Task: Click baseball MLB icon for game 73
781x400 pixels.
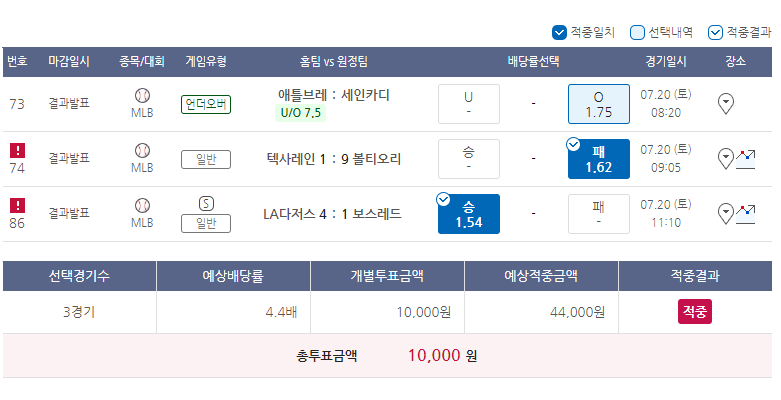Action: tap(142, 96)
